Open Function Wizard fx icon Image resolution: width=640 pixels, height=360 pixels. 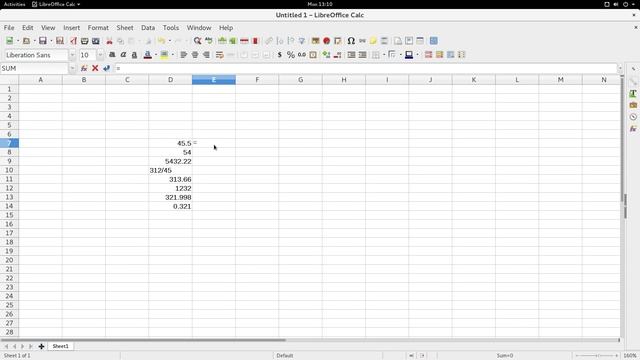(84, 68)
